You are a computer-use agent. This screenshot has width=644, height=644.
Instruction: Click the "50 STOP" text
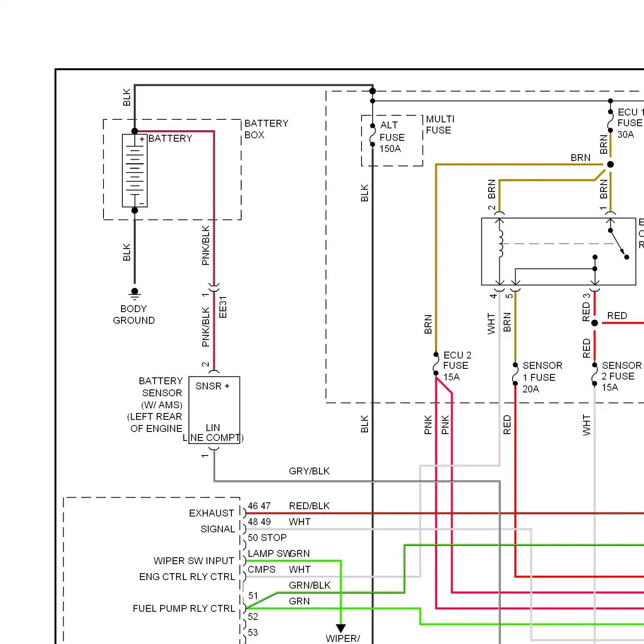[x=267, y=538]
